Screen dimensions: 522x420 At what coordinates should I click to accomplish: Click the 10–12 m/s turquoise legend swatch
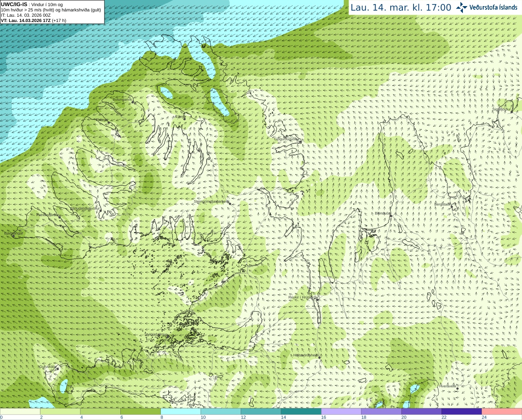point(221,411)
